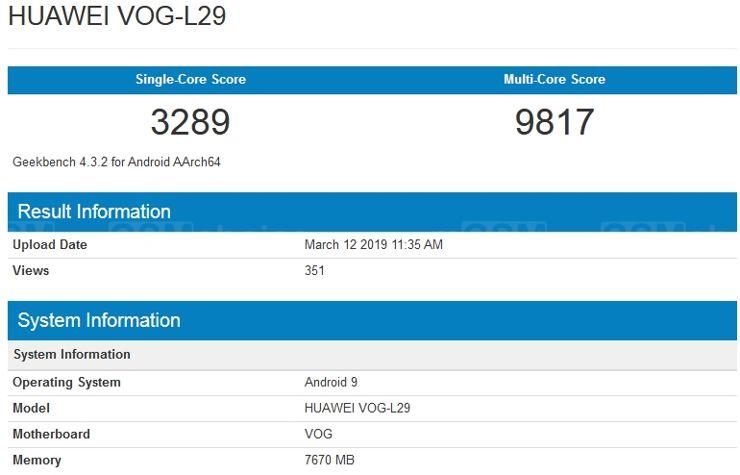This screenshot has width=740, height=475.
Task: Click the Android 9 value
Action: [x=331, y=382]
